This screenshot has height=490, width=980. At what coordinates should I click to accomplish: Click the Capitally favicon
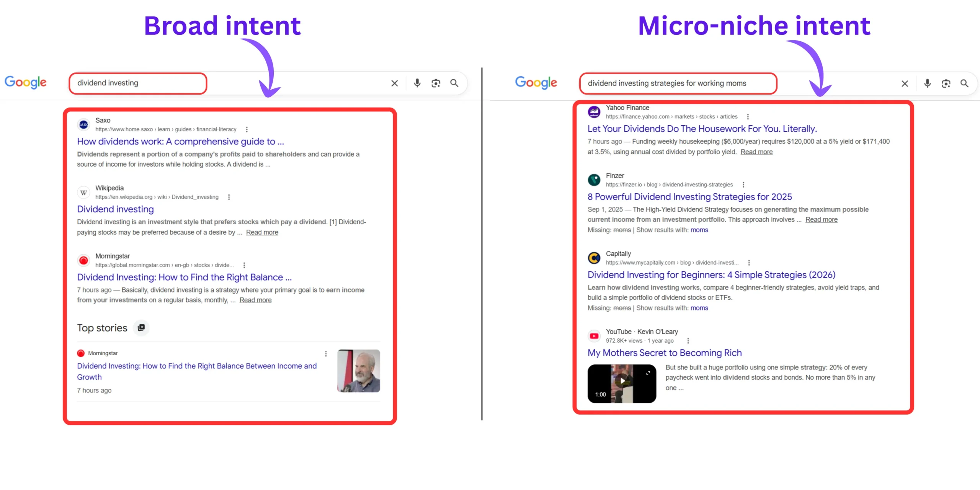[594, 258]
